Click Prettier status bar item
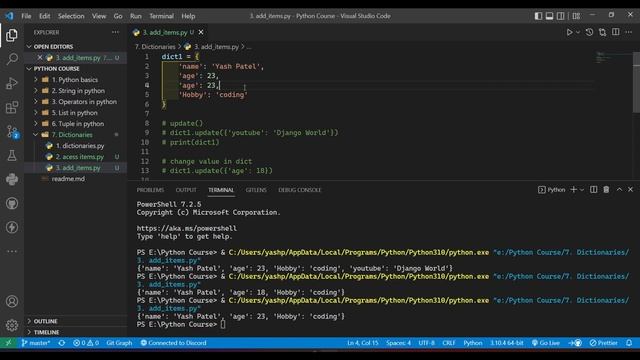This screenshot has width=640, height=360. 603,343
